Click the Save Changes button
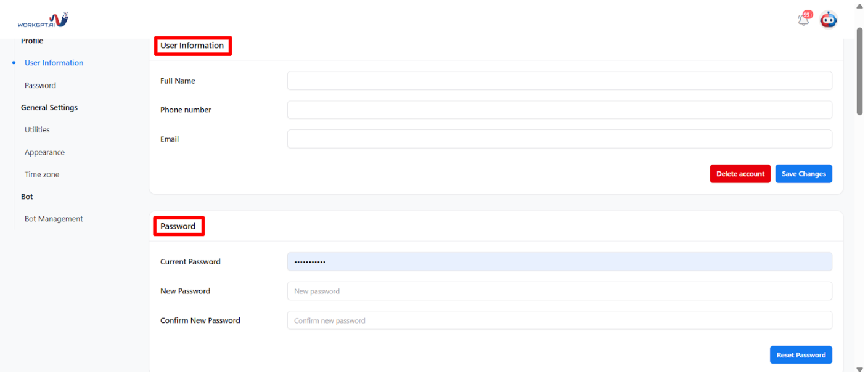The height and width of the screenshot is (379, 868). click(803, 174)
